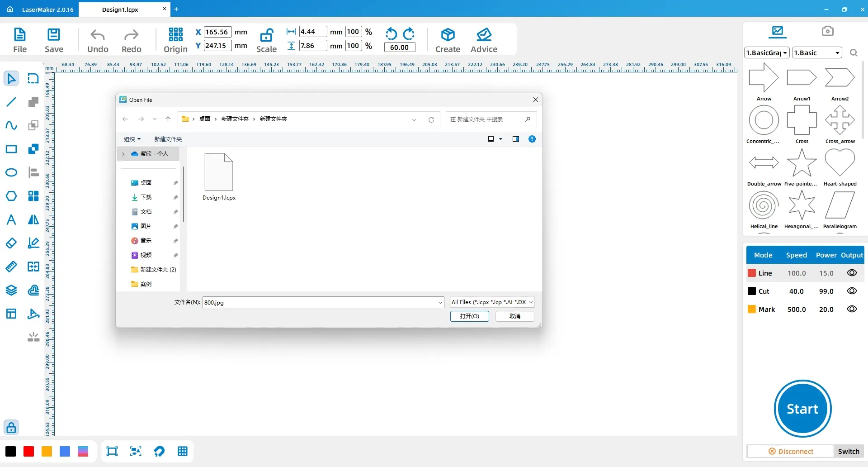868x467 pixels.
Task: Choose the Ruler measure tool
Action: tap(11, 267)
